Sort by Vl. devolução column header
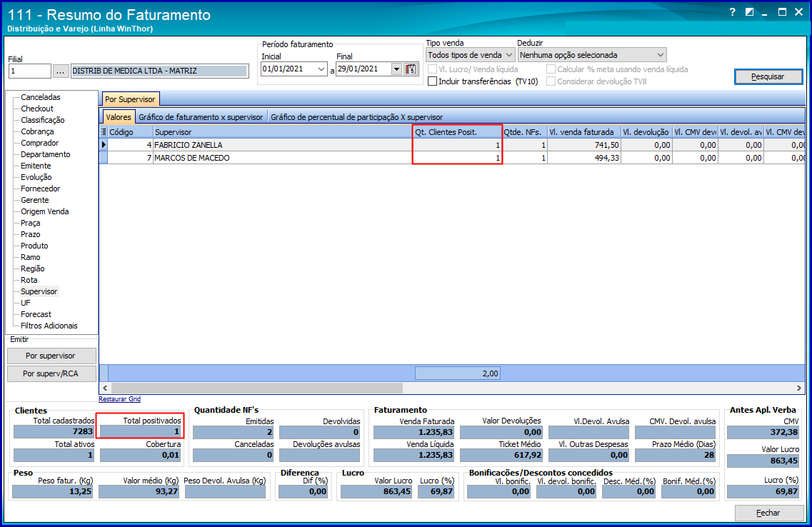 point(646,132)
